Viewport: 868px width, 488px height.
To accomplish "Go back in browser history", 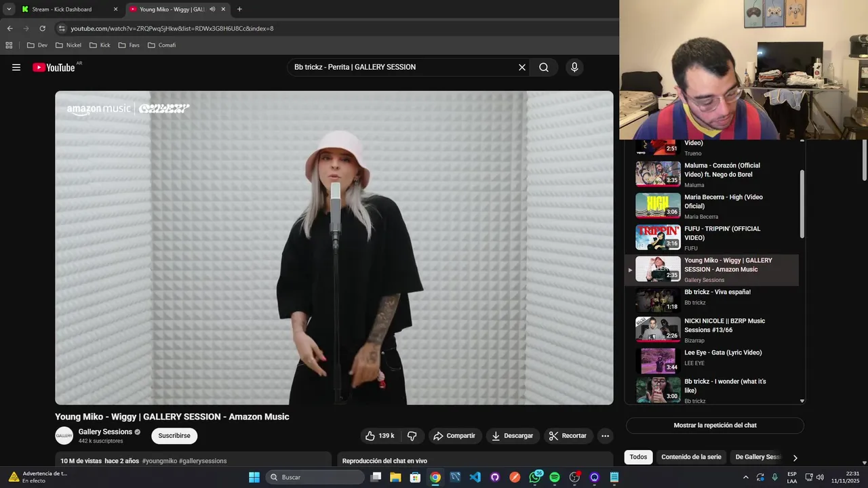I will pyautogui.click(x=9, y=28).
